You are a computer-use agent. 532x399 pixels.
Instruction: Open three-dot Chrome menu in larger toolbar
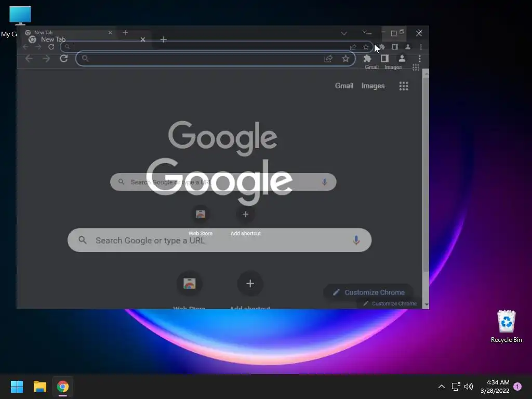(x=420, y=59)
